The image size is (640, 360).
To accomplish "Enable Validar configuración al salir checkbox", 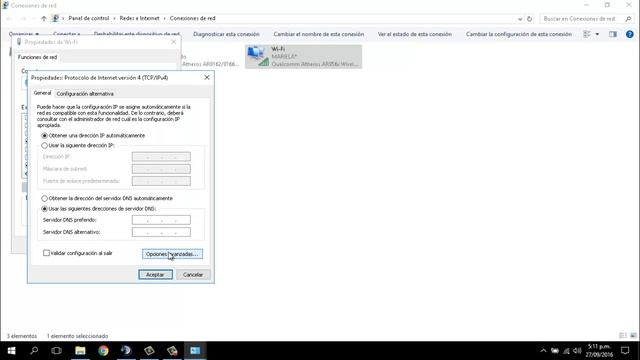I will pyautogui.click(x=47, y=253).
